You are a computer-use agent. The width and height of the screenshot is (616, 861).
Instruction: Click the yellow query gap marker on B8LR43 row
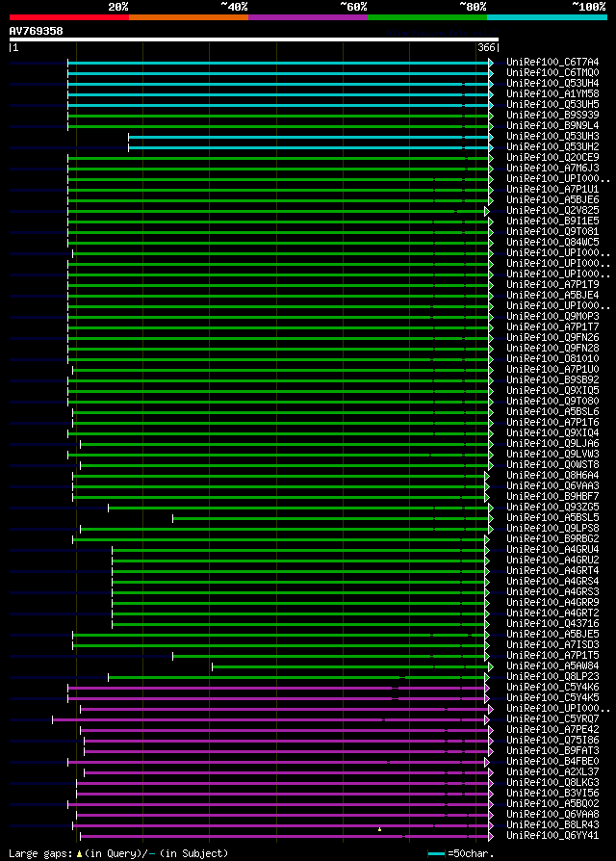(x=379, y=829)
